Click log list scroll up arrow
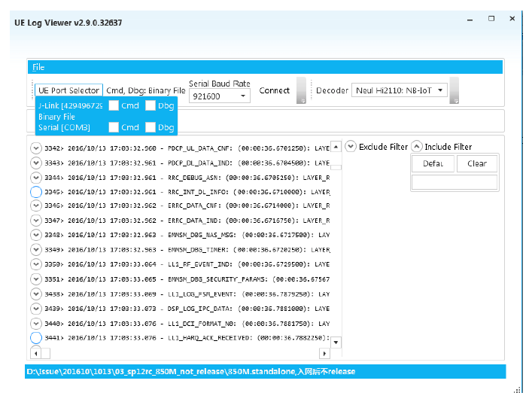Image resolution: width=532 pixels, height=402 pixels. [x=336, y=147]
